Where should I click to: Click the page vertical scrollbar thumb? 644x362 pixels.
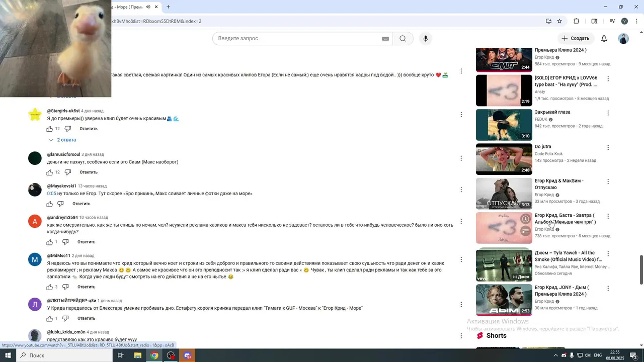pos(641,269)
